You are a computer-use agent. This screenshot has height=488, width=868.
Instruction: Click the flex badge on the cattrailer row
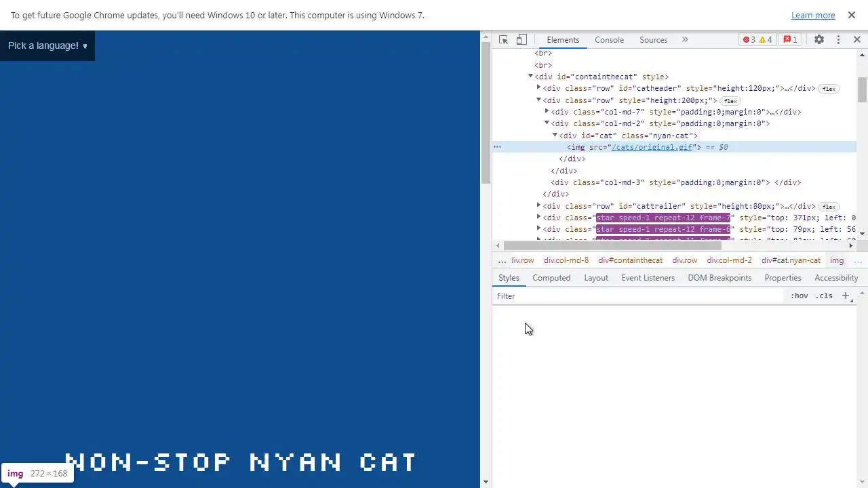[x=829, y=207]
